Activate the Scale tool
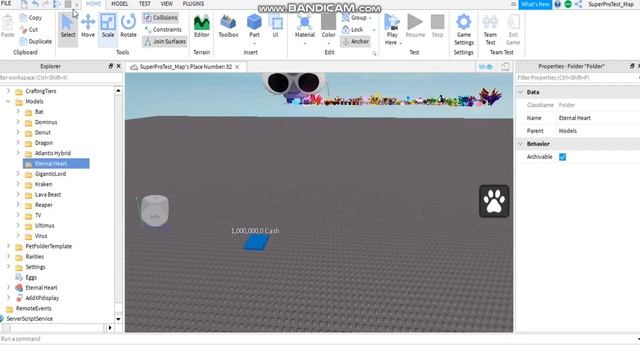This screenshot has width=640, height=360. point(108,26)
